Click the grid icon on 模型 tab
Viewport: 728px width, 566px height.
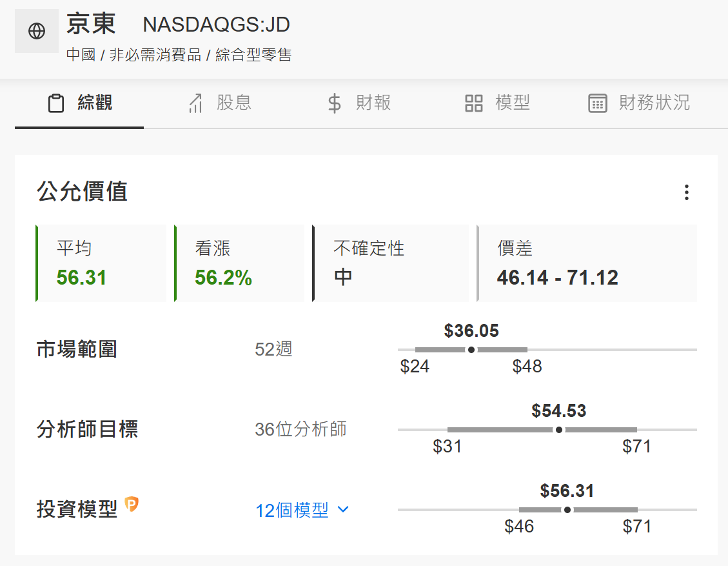pos(473,103)
